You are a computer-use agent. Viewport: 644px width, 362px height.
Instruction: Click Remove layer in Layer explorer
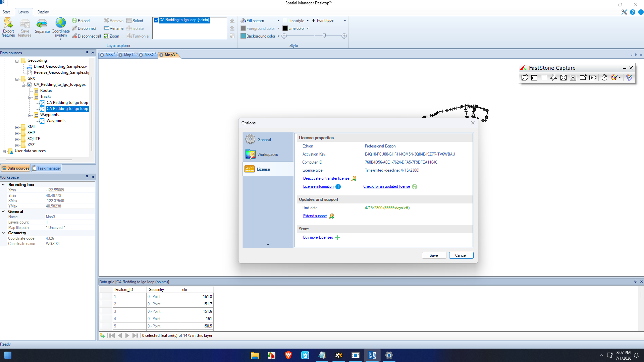[x=114, y=20]
